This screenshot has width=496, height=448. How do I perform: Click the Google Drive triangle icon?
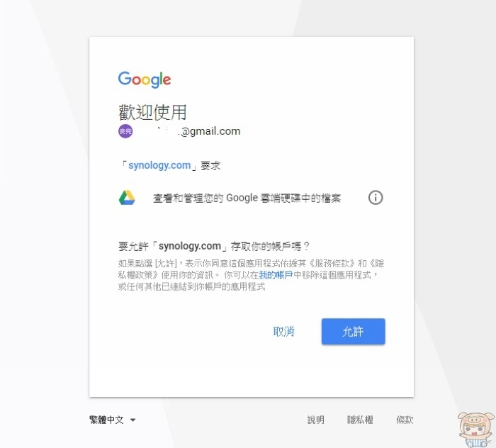(127, 198)
